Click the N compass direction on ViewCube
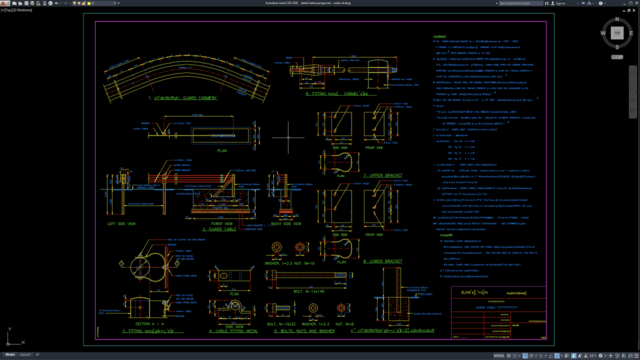 617,19
